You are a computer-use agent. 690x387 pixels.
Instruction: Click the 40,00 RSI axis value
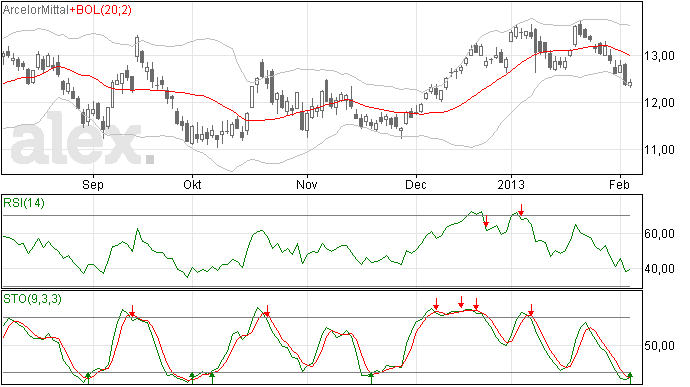tap(659, 269)
